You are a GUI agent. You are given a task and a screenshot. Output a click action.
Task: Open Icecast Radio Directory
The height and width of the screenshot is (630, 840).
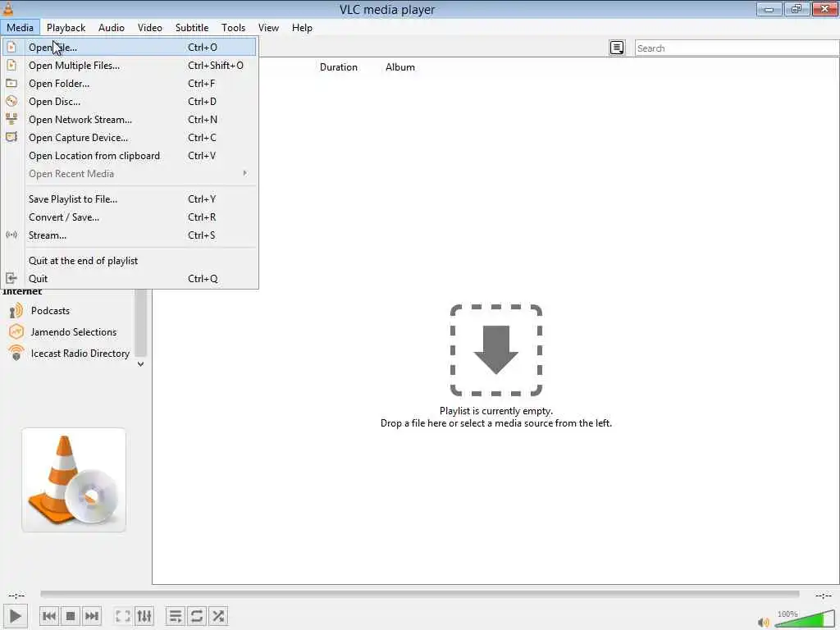80,354
